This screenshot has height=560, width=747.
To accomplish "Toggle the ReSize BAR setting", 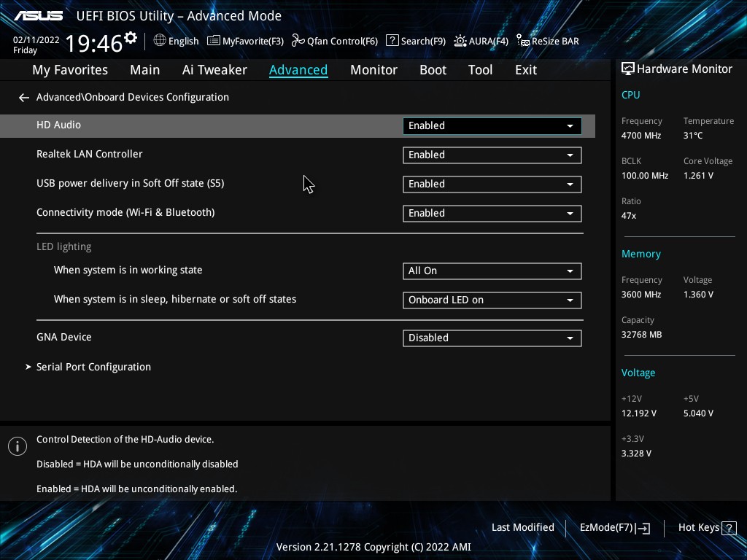I will pyautogui.click(x=547, y=41).
